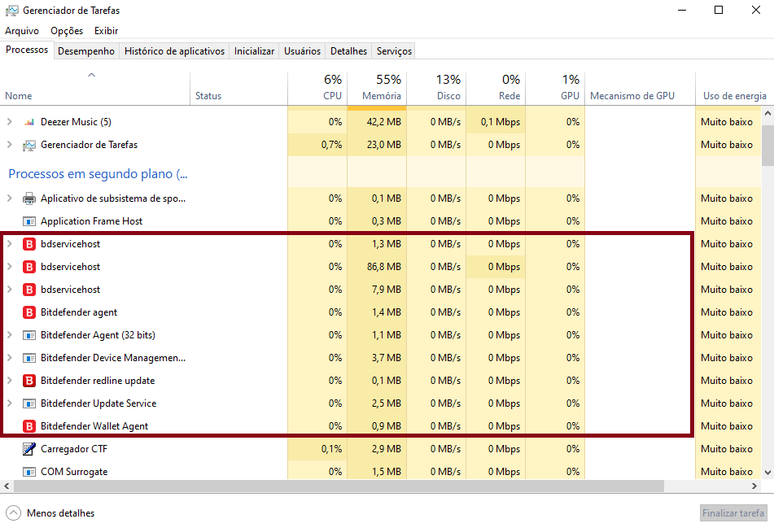Click the printer spooler subsystem icon

tap(29, 198)
